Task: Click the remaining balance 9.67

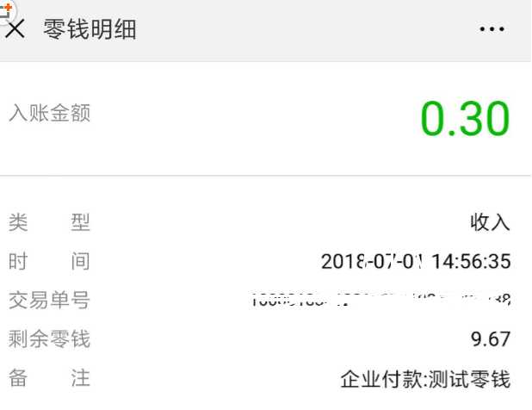Action: [491, 339]
